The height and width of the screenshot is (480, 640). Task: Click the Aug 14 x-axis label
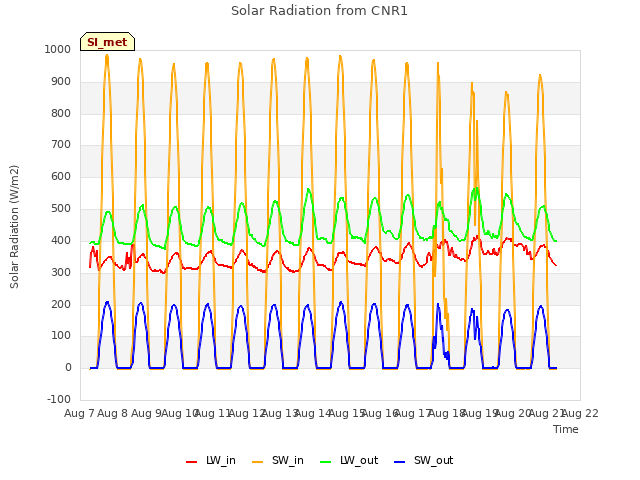click(313, 413)
